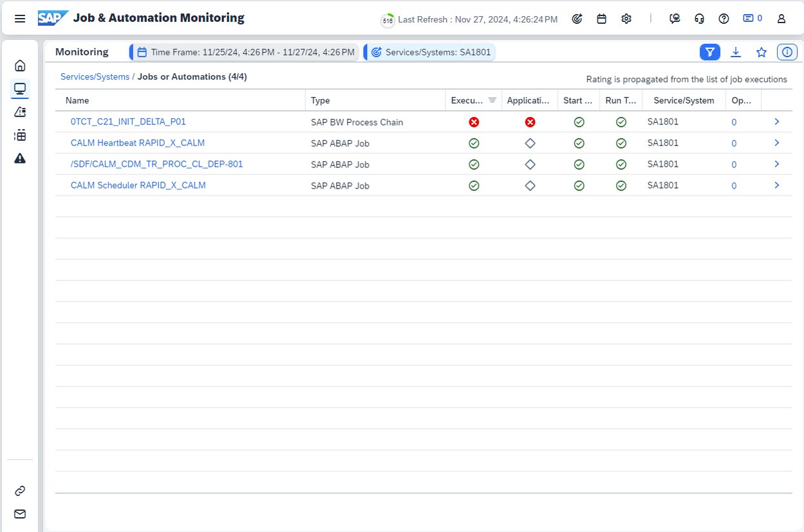Open the CALM Scheduler RAPID_X_CALM job link
Screen dimensions: 804x532
138,185
